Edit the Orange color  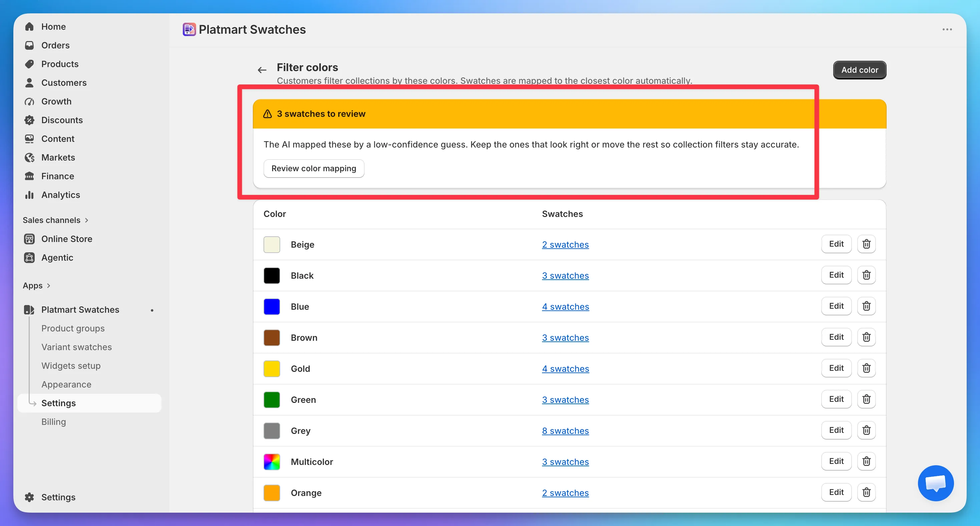[x=836, y=492]
